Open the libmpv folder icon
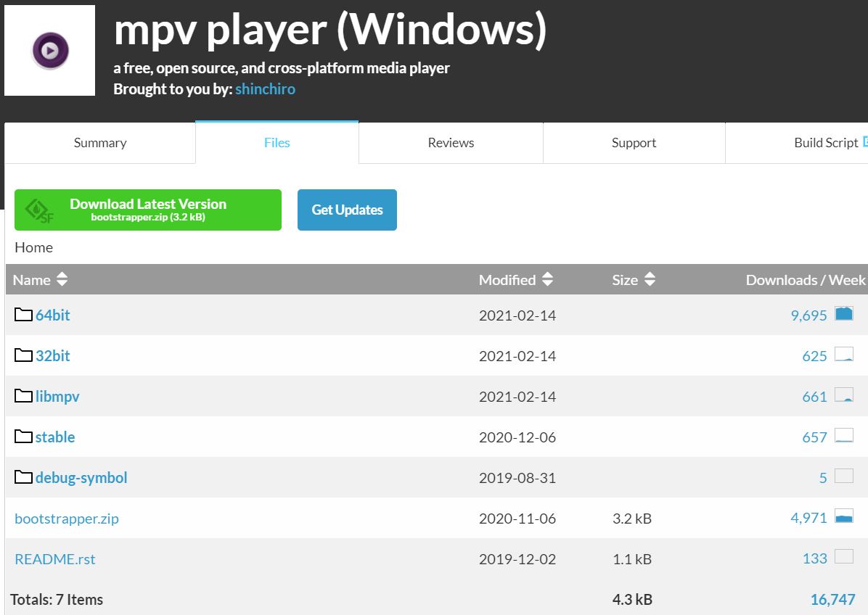868x615 pixels. point(23,396)
